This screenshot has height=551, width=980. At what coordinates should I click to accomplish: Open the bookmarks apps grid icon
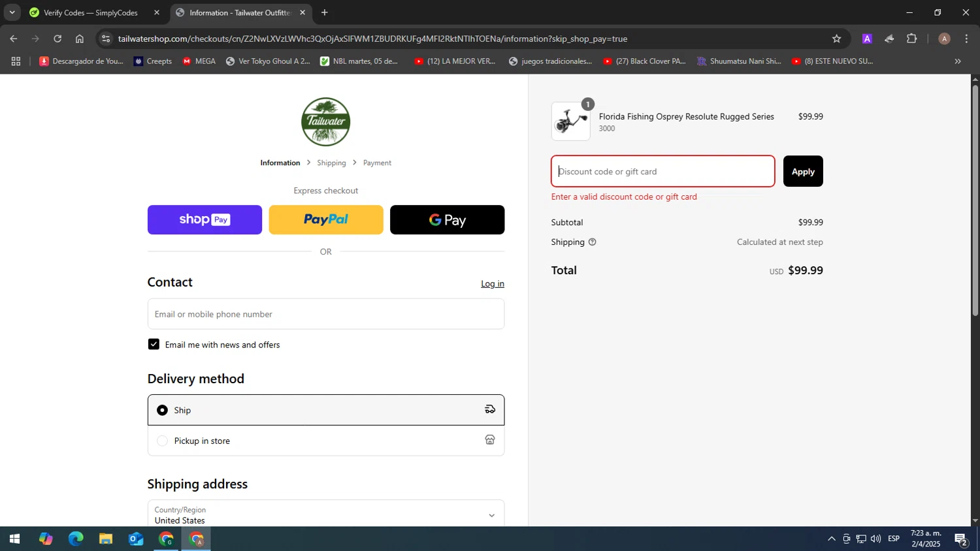pos(16,61)
